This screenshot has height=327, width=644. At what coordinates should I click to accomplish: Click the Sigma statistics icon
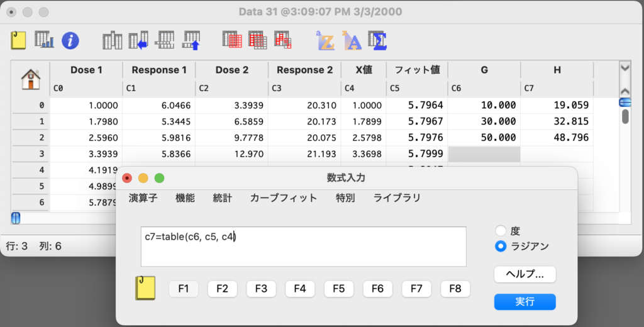tap(377, 41)
